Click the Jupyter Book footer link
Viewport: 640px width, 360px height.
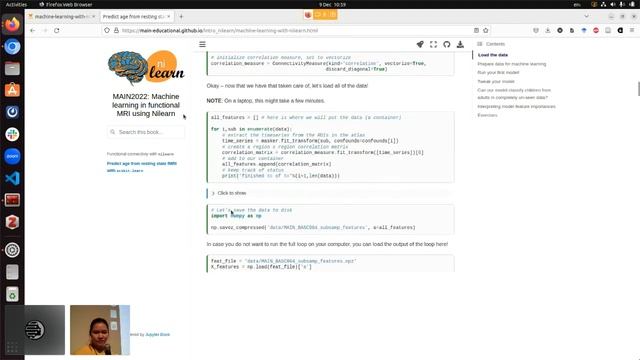pyautogui.click(x=158, y=334)
